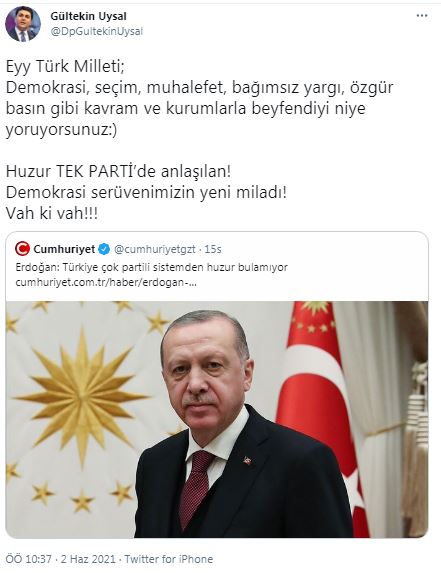Open Gültekin Uysal's profile avatar

click(x=23, y=24)
